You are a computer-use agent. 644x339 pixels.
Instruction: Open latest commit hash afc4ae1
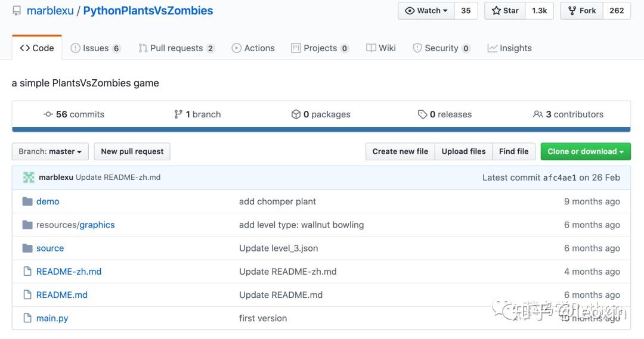(x=559, y=178)
